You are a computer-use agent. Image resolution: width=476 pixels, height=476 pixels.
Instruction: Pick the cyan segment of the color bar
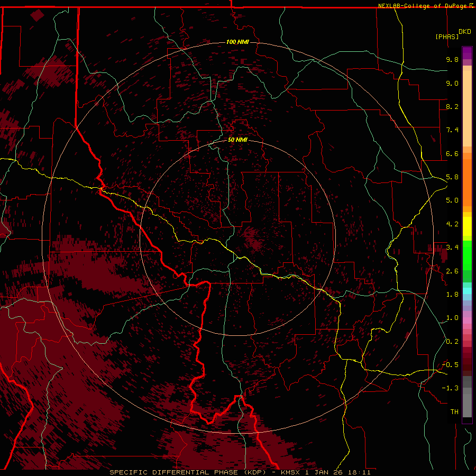pyautogui.click(x=467, y=290)
